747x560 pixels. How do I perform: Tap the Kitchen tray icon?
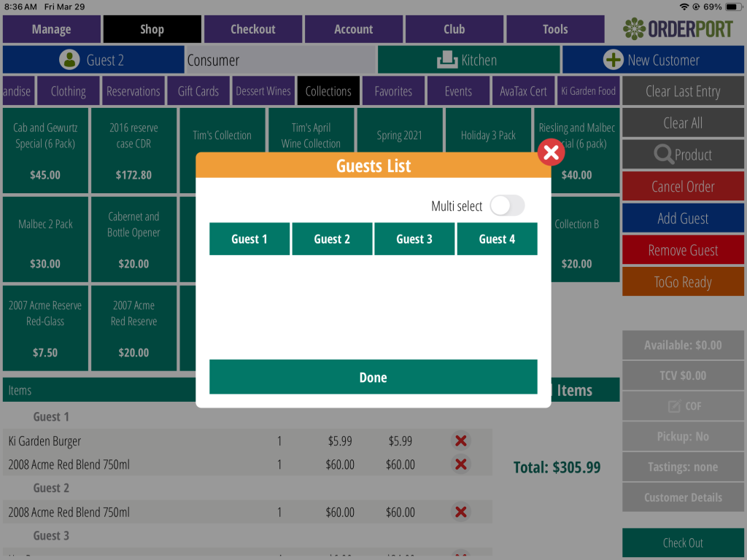coord(446,60)
